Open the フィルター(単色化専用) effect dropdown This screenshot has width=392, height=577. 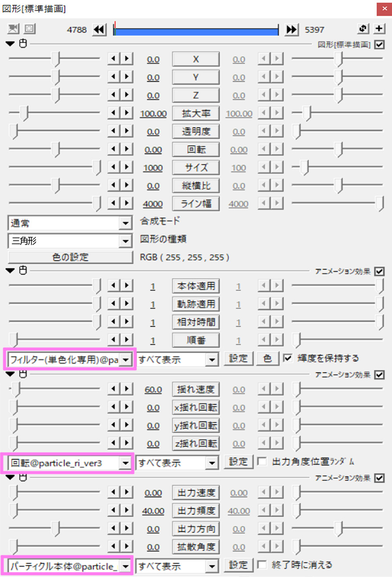point(70,359)
